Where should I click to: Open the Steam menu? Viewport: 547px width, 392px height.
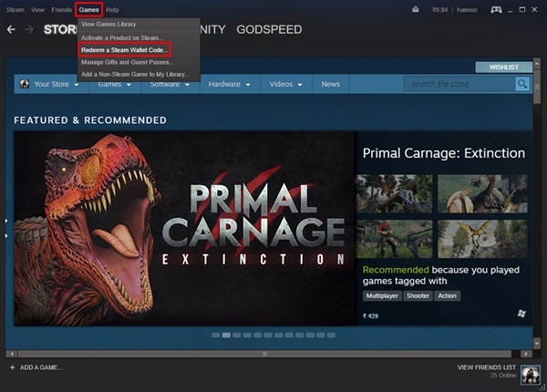pos(15,10)
